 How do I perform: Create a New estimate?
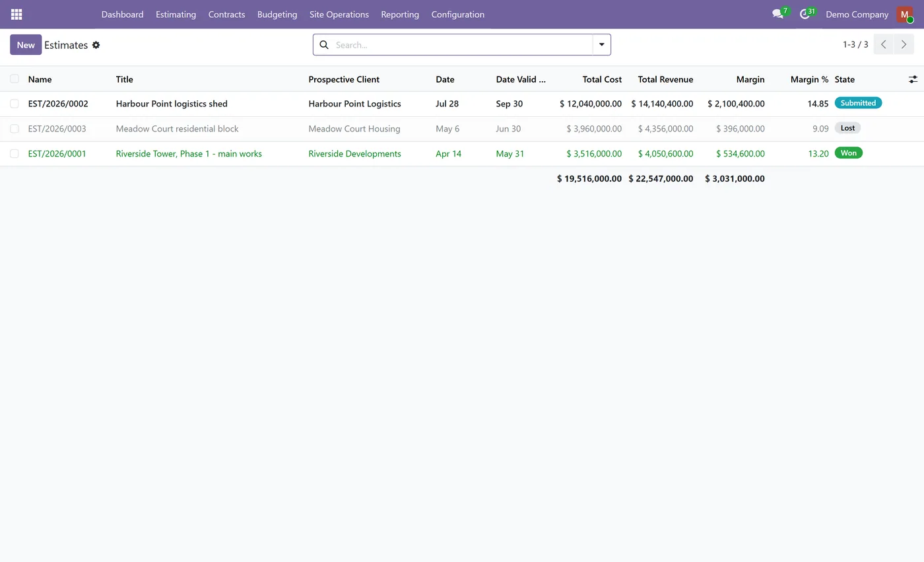point(26,45)
